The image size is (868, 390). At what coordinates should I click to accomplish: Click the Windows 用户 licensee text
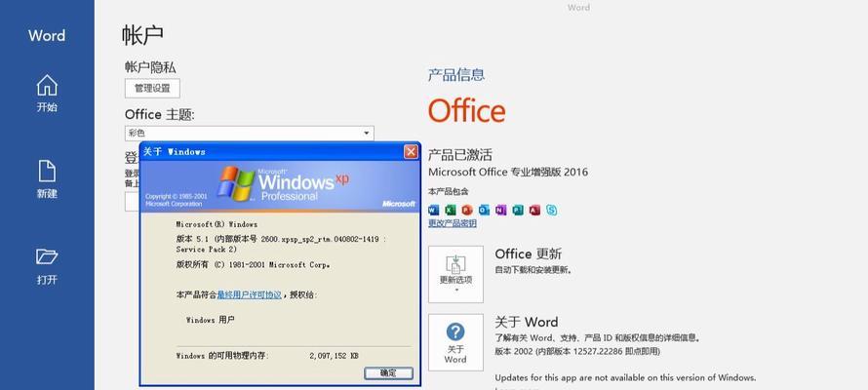210,320
